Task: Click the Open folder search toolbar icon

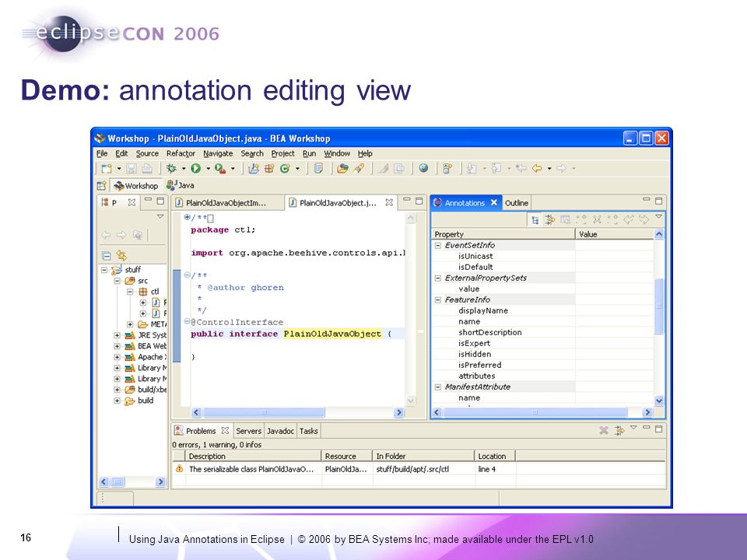Action: pos(342,169)
